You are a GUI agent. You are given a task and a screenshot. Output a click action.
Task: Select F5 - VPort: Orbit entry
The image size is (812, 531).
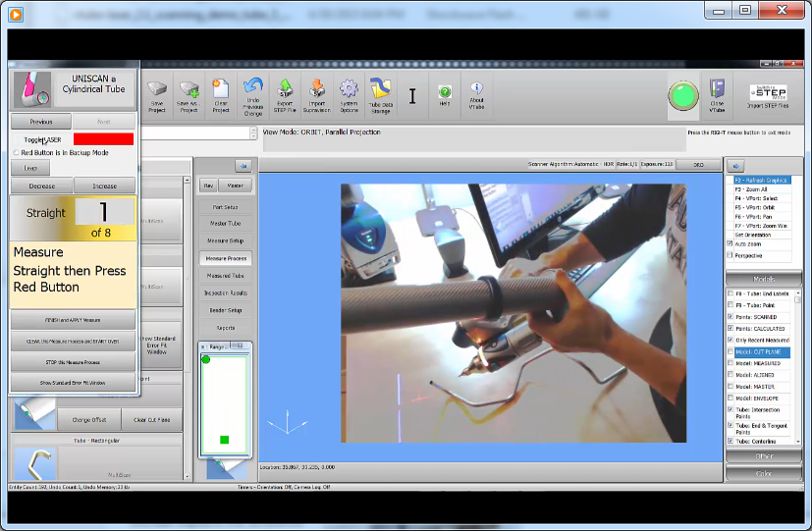[761, 207]
